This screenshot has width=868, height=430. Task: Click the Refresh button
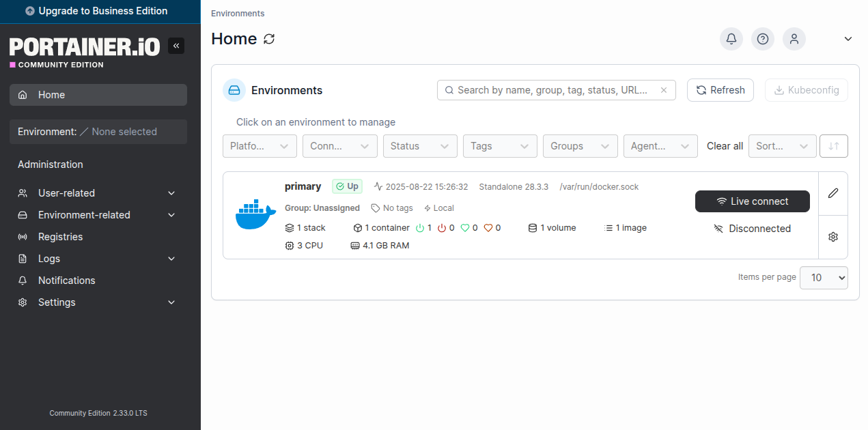tap(720, 90)
